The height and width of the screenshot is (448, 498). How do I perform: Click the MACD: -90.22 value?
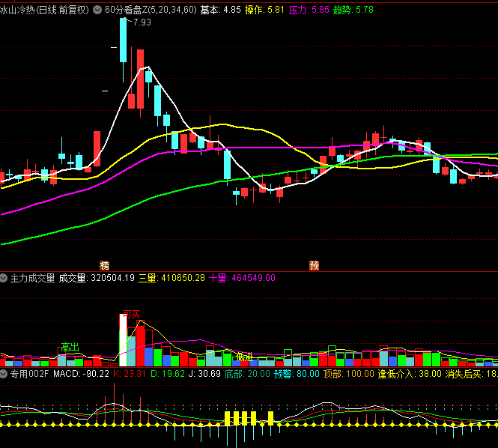[81, 374]
